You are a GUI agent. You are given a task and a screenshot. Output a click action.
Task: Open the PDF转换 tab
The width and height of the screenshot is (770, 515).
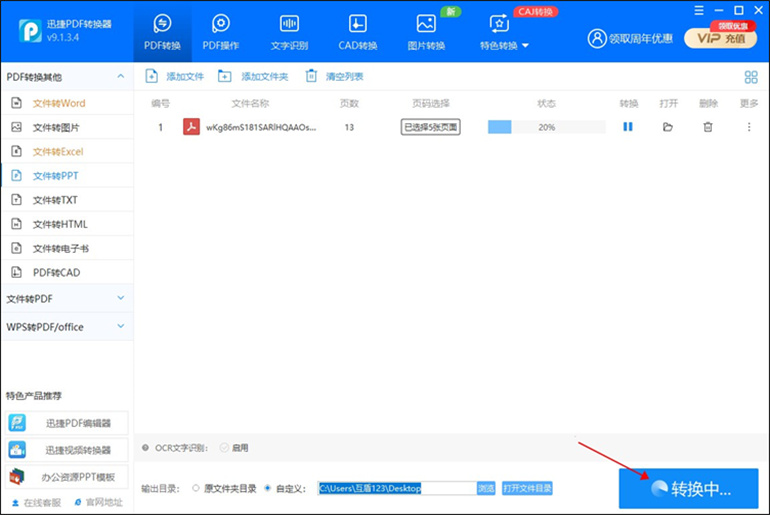pos(162,32)
